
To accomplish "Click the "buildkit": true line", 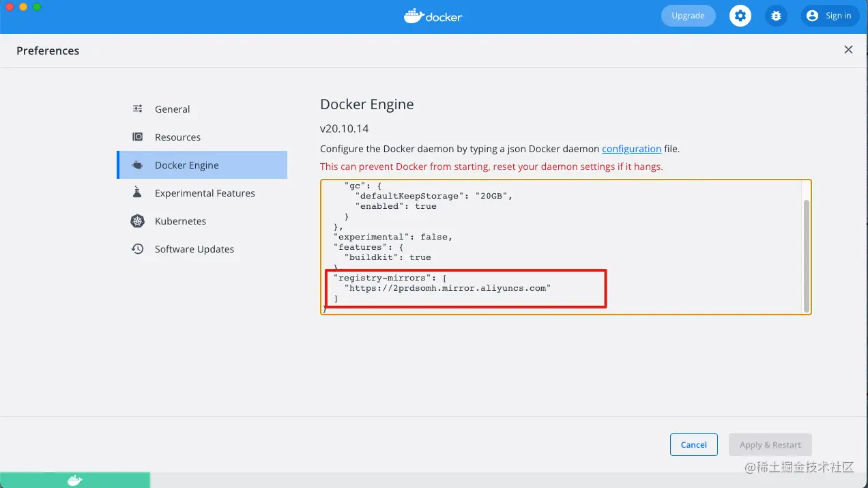I will point(388,257).
